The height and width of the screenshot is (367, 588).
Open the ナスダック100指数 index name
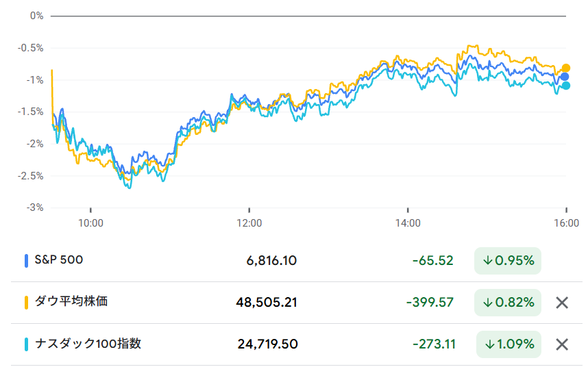(x=88, y=344)
